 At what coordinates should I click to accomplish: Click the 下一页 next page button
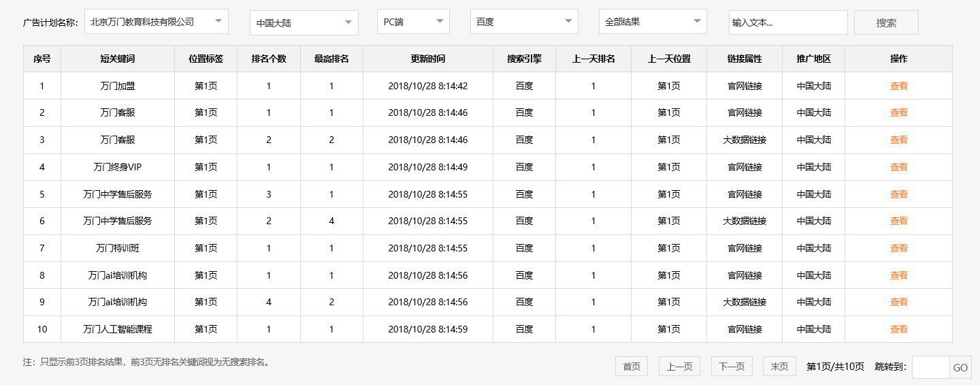pyautogui.click(x=732, y=367)
